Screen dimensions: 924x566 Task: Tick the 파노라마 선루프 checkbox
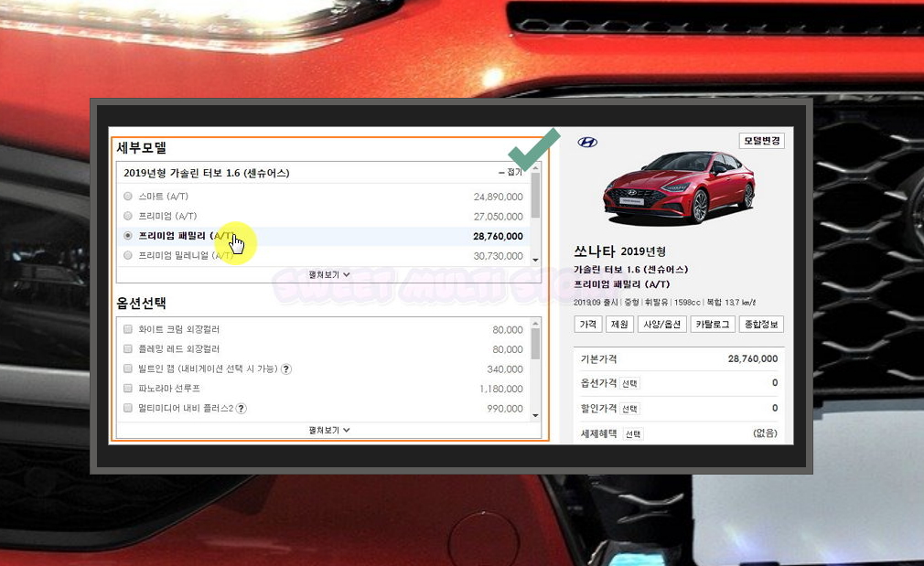(128, 388)
